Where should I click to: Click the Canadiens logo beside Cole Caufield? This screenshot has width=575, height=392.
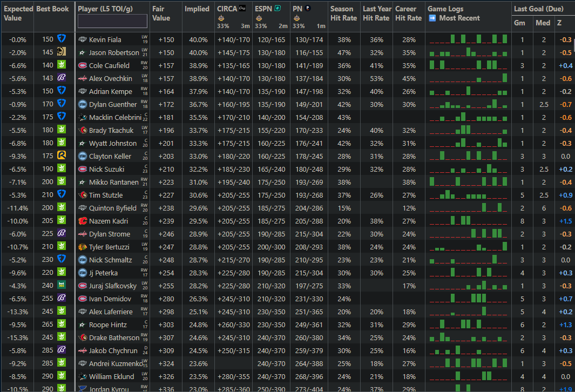point(83,65)
